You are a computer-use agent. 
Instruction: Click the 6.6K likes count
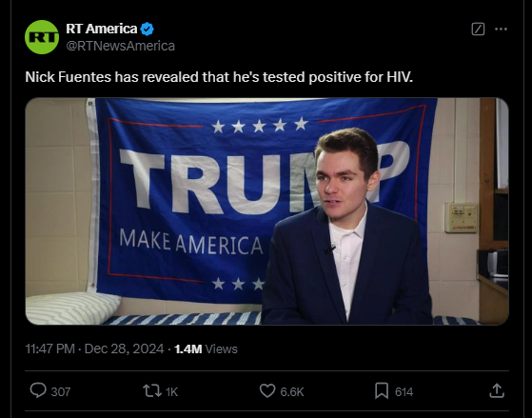[292, 392]
